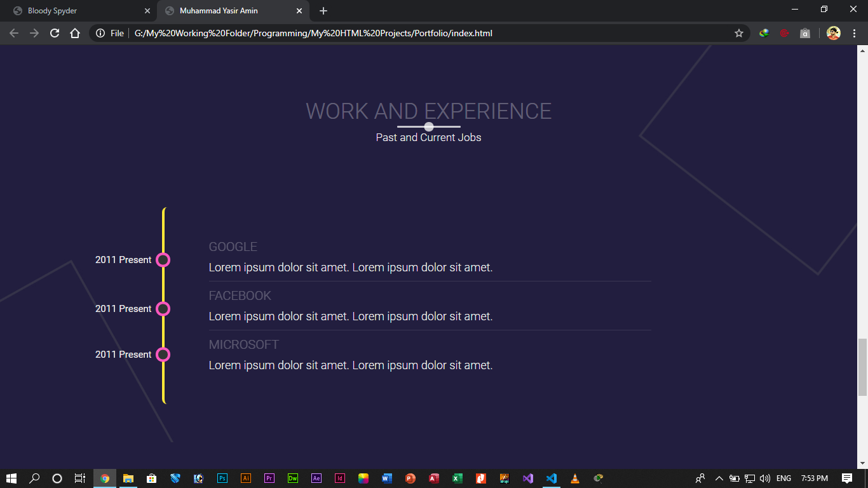
Task: Click the address bar URL
Action: [313, 33]
